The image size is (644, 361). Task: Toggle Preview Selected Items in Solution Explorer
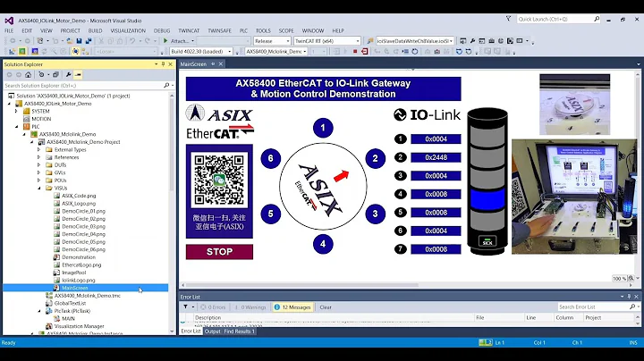(78, 75)
